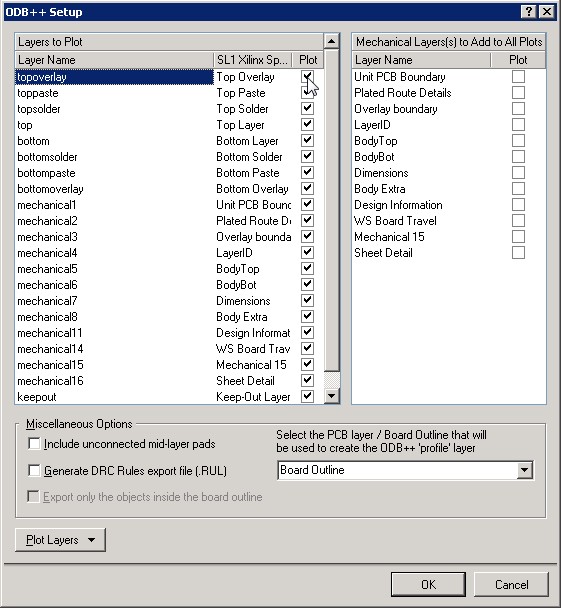Click the Cancel button
561x608 pixels.
511,584
